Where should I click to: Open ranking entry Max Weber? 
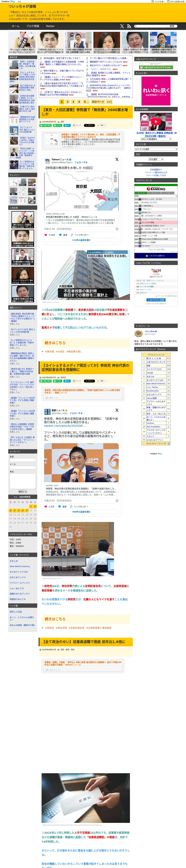tap(146, 246)
